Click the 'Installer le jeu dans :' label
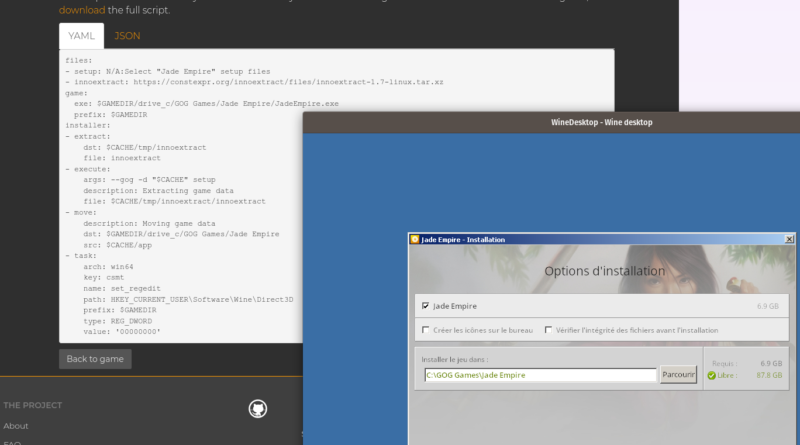The image size is (800, 445). tap(455, 359)
